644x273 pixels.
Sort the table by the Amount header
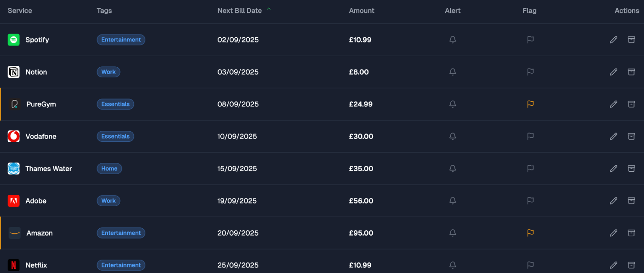(362, 11)
